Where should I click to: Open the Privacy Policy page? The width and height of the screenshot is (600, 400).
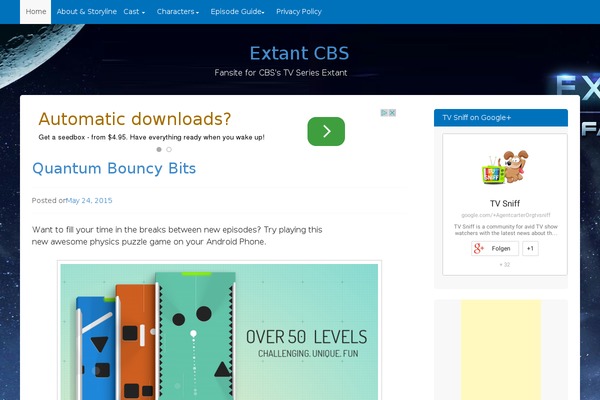tap(298, 12)
